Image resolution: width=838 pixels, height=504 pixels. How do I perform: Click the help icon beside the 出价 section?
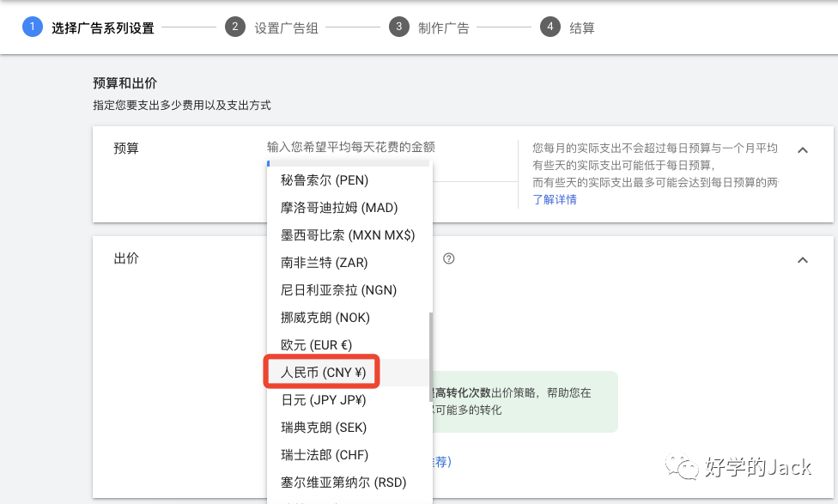449,258
